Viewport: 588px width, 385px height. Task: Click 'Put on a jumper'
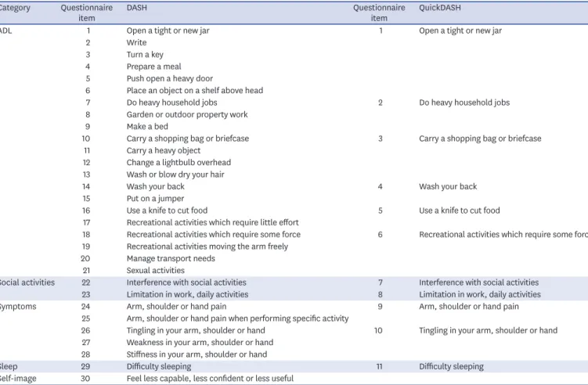(x=155, y=198)
